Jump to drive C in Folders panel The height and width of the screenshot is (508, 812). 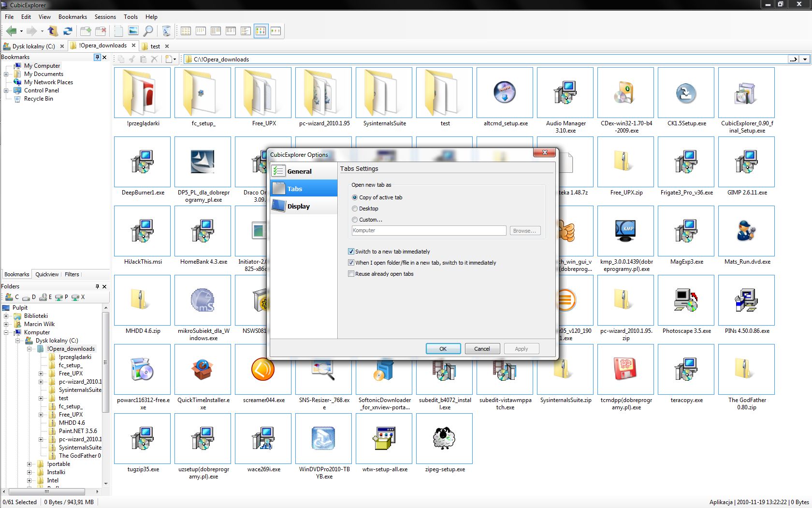13,297
